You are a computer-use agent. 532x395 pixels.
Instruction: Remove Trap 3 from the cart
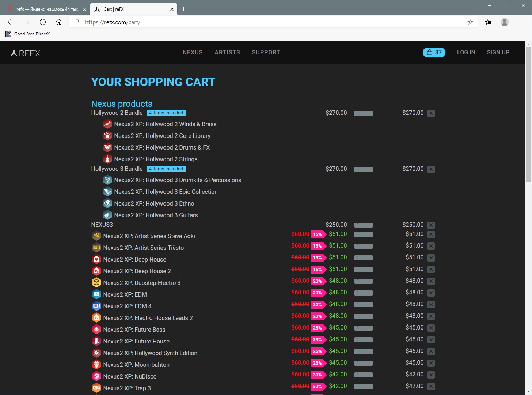[x=431, y=387]
